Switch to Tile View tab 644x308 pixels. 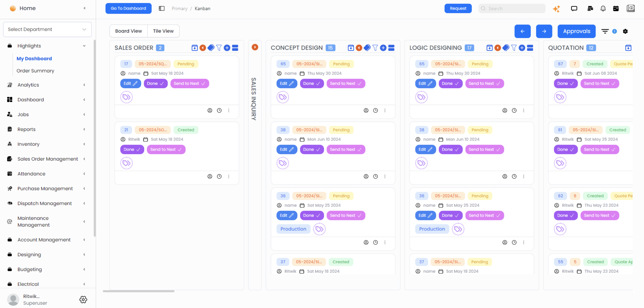coord(163,31)
